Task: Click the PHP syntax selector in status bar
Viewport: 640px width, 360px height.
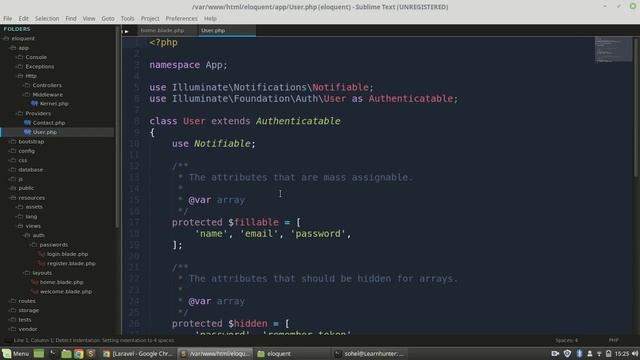Action: [x=613, y=340]
